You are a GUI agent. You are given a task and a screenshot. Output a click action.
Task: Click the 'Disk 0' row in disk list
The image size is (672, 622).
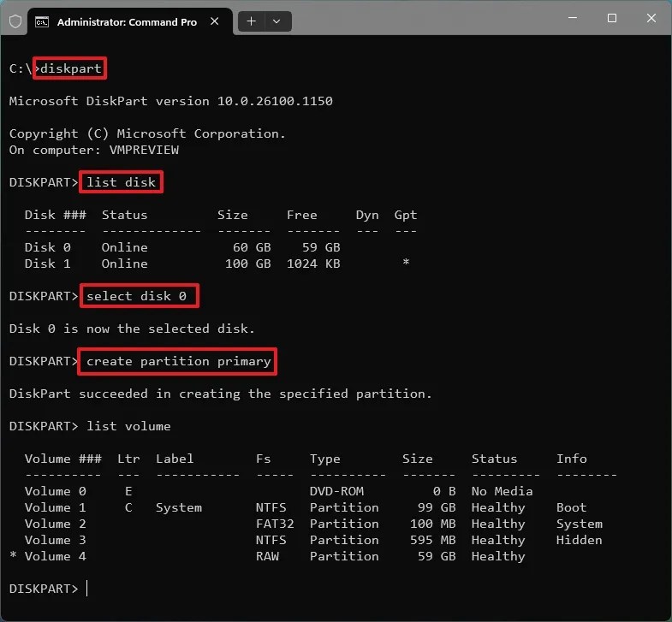click(182, 247)
